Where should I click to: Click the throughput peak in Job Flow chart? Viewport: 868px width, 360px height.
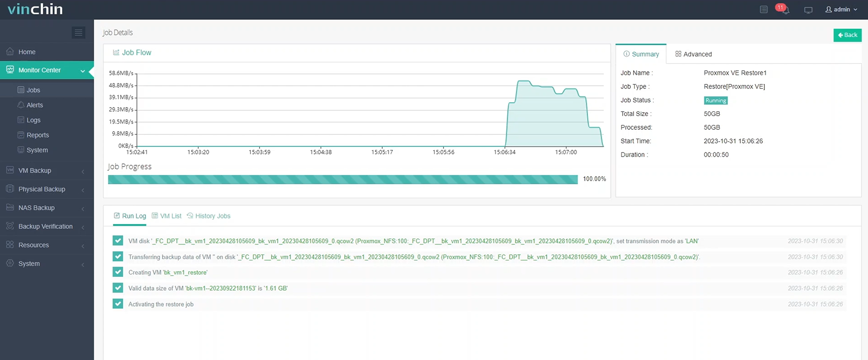pyautogui.click(x=524, y=82)
